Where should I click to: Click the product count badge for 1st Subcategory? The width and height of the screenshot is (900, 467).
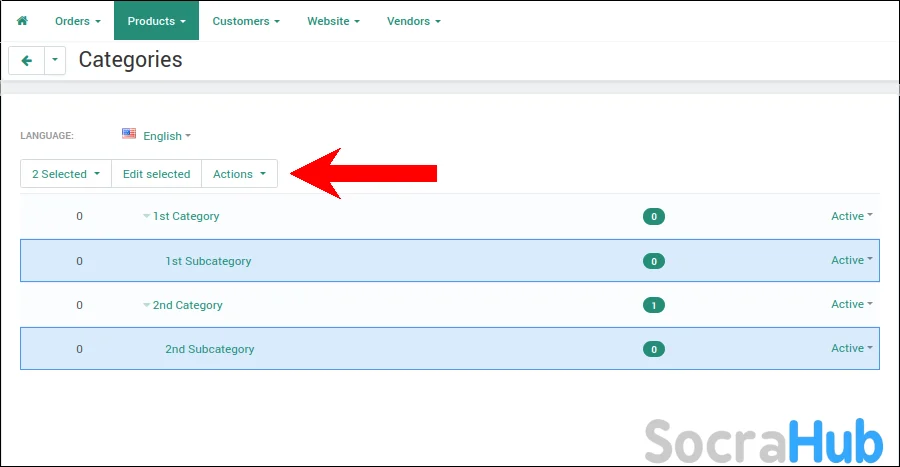[x=653, y=261]
